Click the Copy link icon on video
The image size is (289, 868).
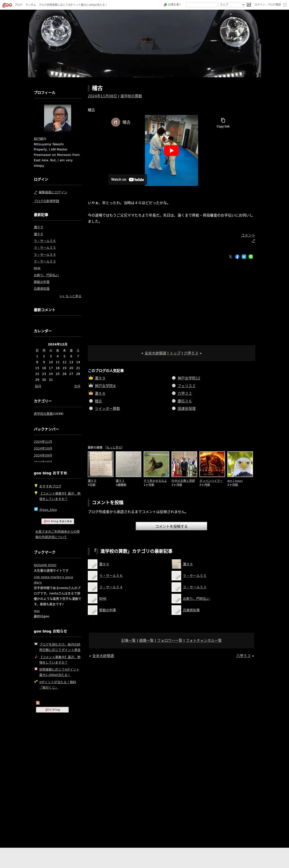click(x=223, y=123)
